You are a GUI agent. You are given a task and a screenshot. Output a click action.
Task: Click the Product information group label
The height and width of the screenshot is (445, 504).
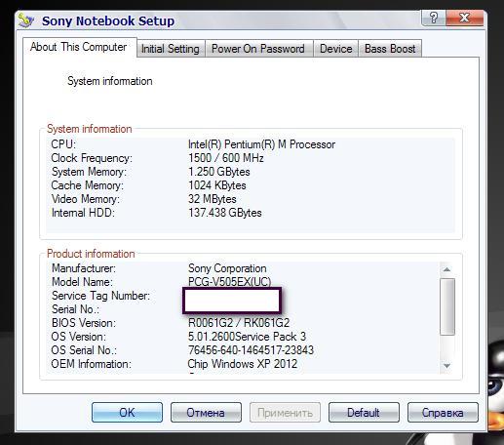click(91, 254)
